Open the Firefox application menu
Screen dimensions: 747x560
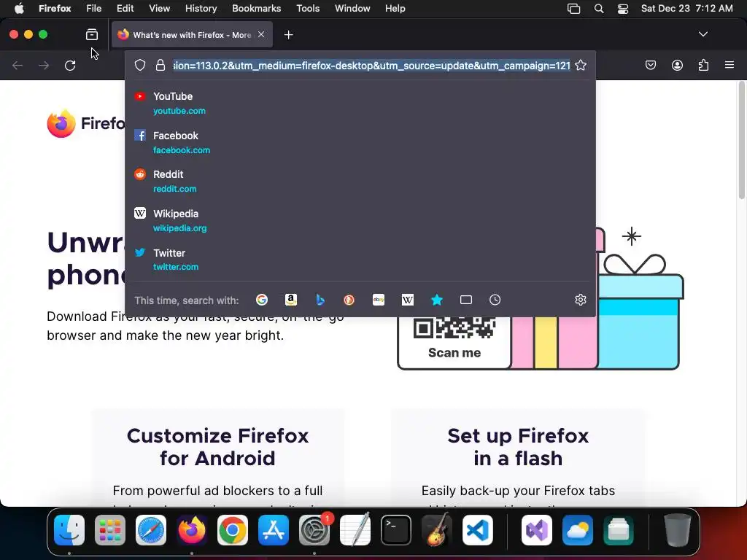55,8
